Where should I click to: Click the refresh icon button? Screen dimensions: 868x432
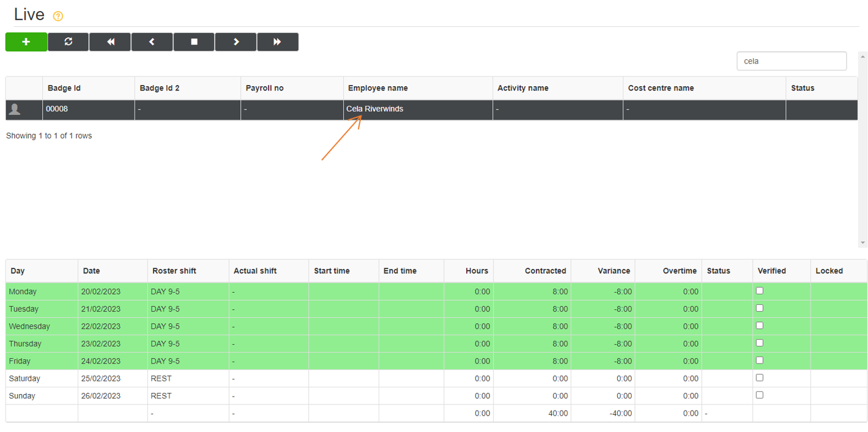(68, 42)
